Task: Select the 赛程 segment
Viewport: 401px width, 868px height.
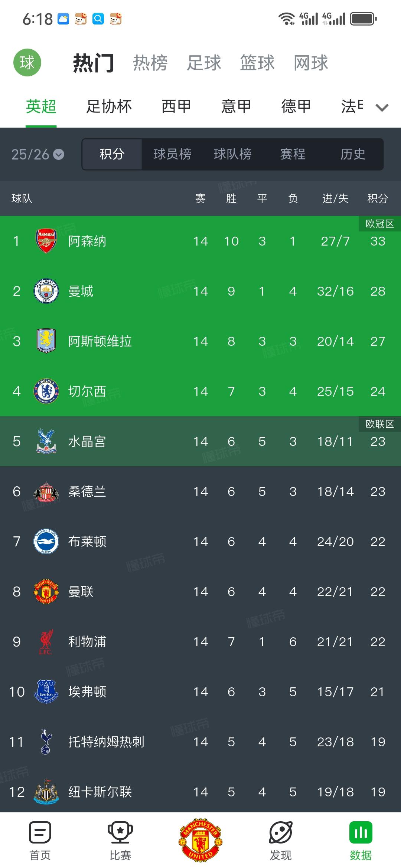Action: (x=293, y=154)
